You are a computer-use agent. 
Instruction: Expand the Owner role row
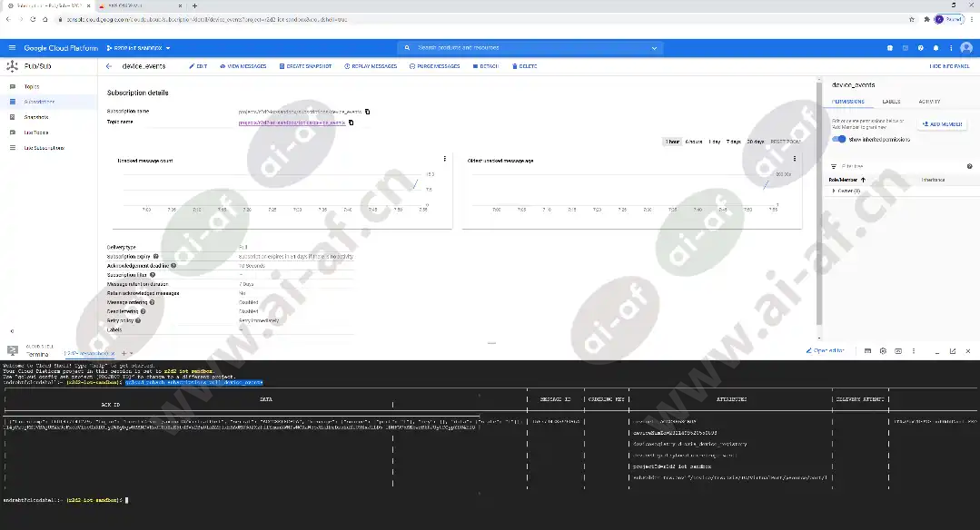[x=834, y=191]
